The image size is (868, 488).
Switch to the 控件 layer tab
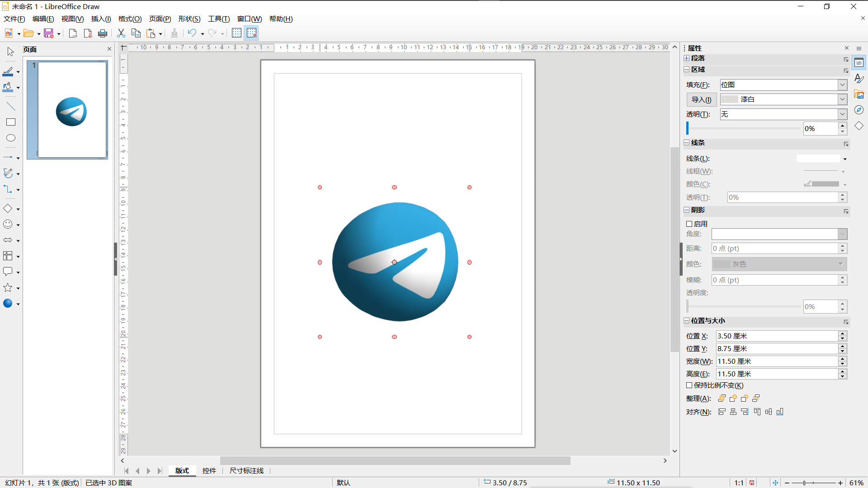[x=209, y=471]
